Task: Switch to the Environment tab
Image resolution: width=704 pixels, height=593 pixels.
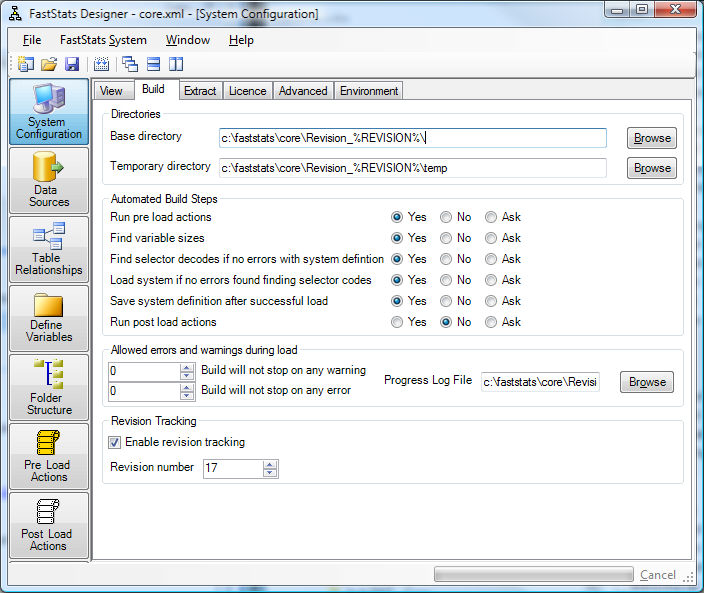Action: [369, 91]
